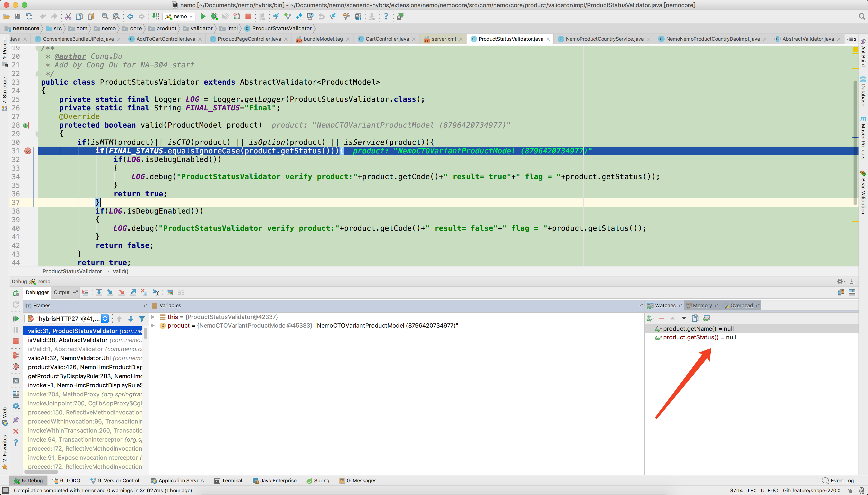Toggle Mute Breakpoints icon in debug sidebar
Viewport: 868px width, 495px height.
click(16, 366)
